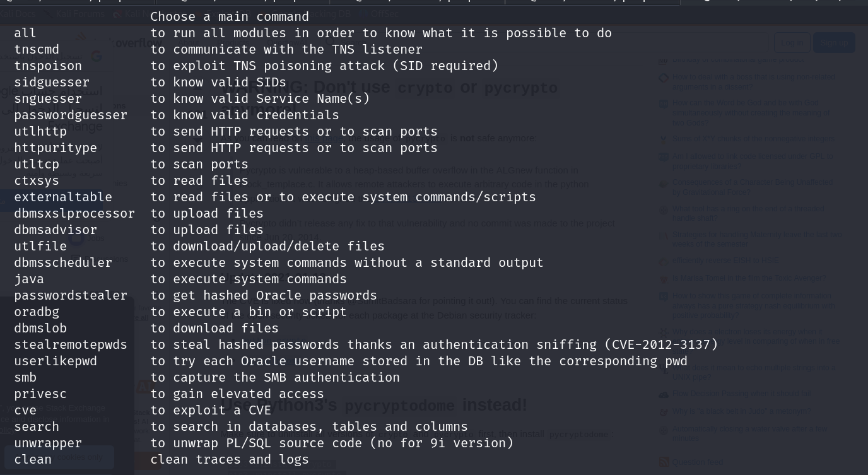Open the "Flow Decision Passing when it should fail" link
The width and height of the screenshot is (868, 475).
[x=741, y=394]
